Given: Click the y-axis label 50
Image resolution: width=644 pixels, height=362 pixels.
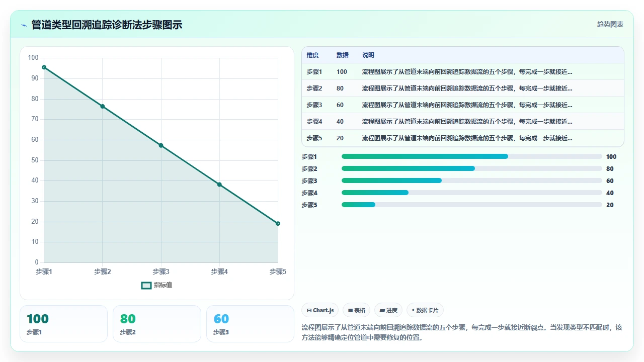Looking at the screenshot, I should tap(35, 160).
